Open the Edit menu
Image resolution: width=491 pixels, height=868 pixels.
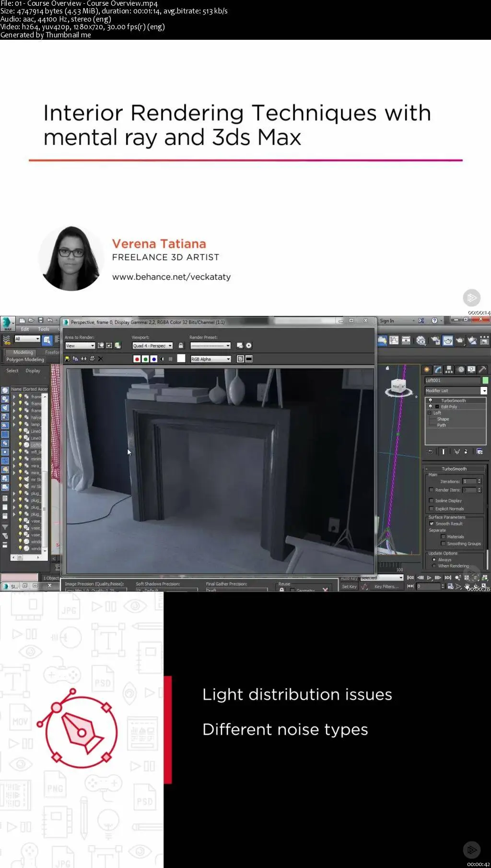25,329
